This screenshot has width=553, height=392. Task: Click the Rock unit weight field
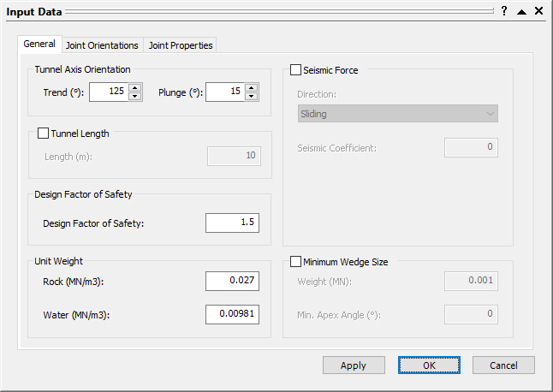pyautogui.click(x=233, y=281)
